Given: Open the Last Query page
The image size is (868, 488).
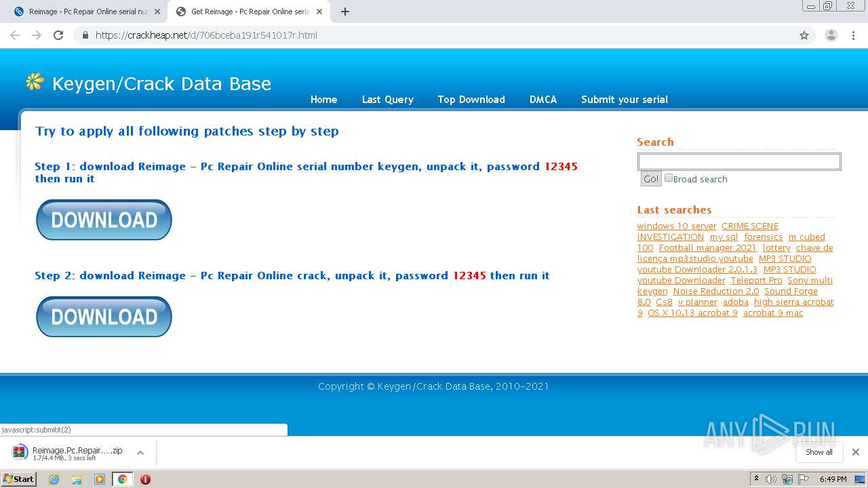Looking at the screenshot, I should pos(387,99).
